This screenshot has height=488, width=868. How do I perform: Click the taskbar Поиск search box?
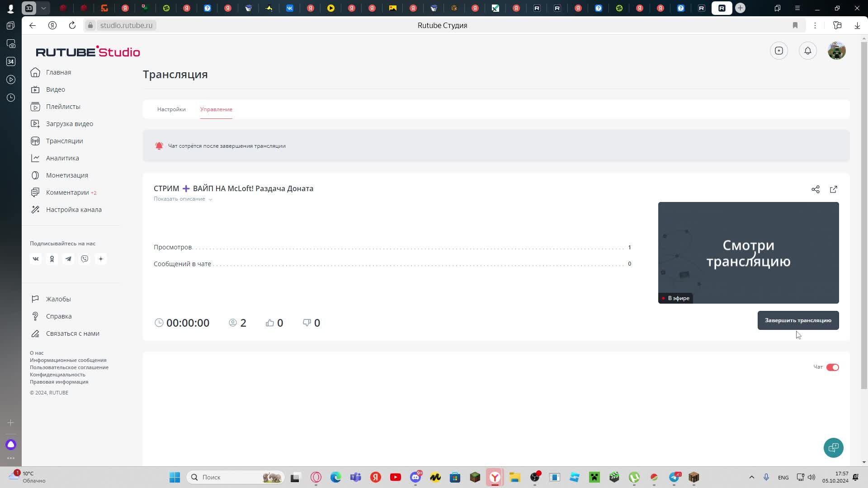pos(235,477)
